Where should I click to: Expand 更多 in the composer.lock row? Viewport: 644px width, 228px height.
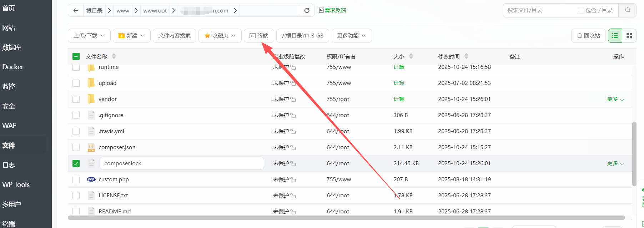(615, 163)
